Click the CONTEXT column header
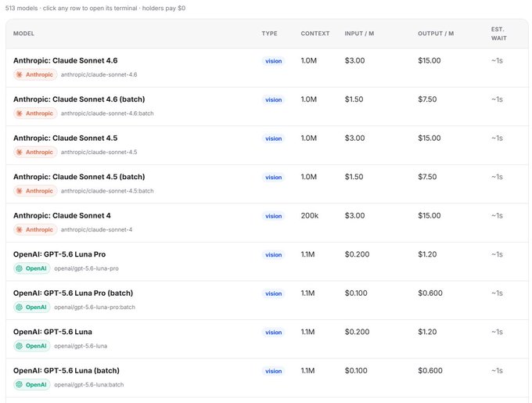Screen dimensions: 532x403 [x=315, y=34]
